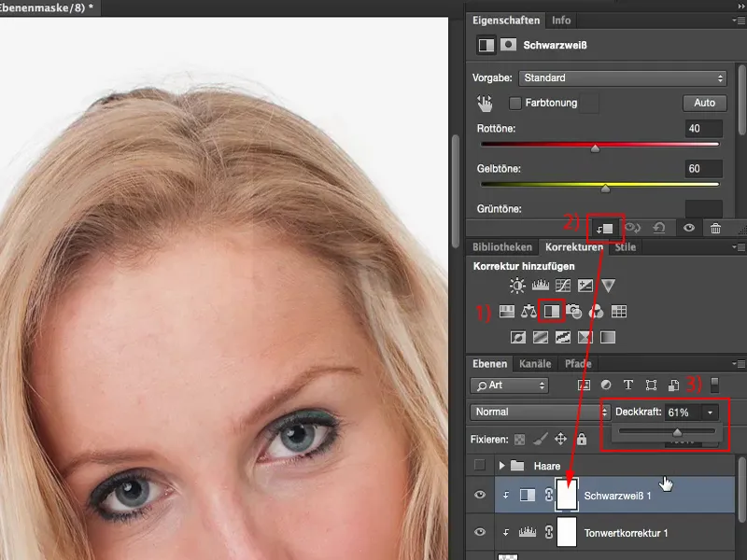The width and height of the screenshot is (747, 560).
Task: Add Black & White adjustment icon
Action: click(552, 312)
